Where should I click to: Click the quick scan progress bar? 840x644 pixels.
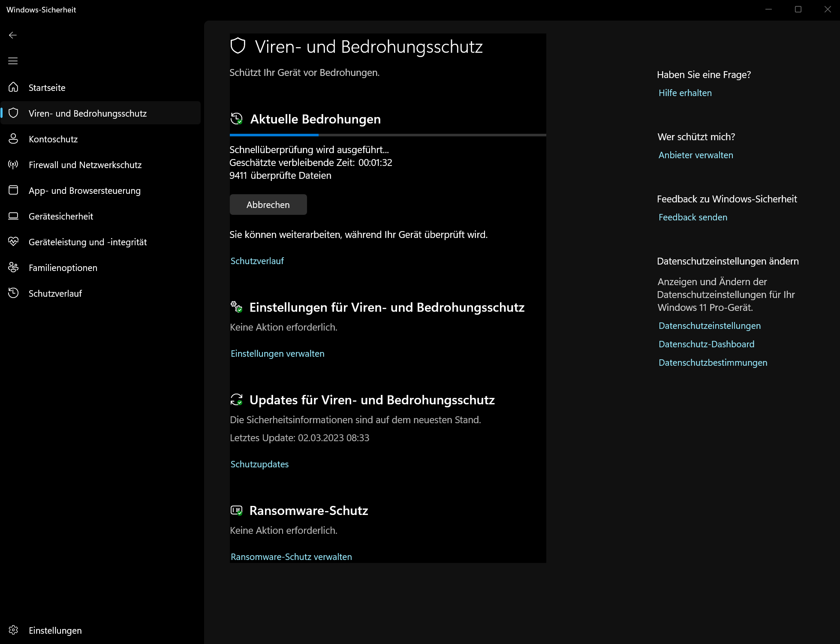point(388,135)
